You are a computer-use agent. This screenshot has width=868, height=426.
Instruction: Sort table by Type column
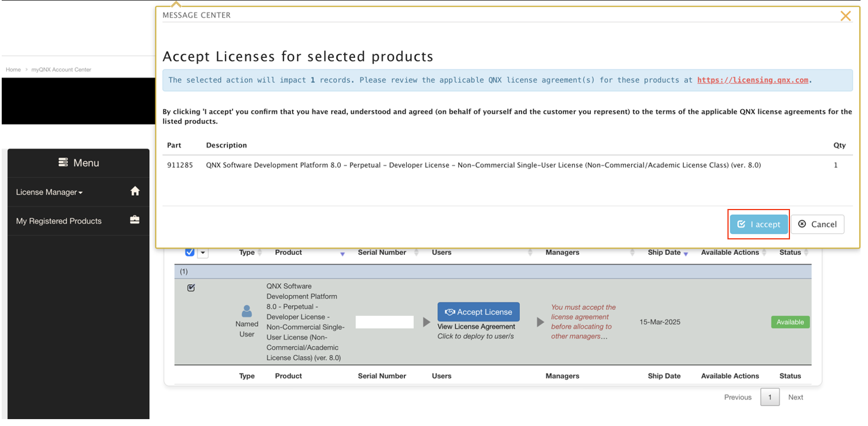click(251, 252)
